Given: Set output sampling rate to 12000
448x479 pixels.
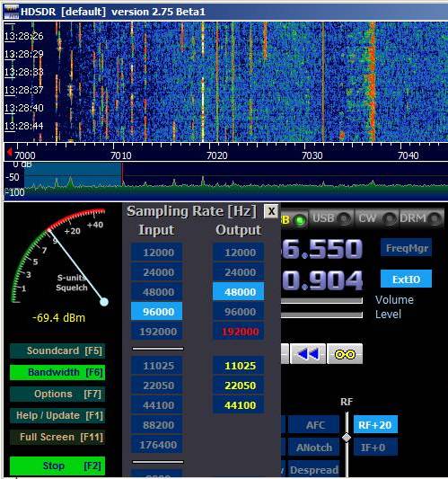Looking at the screenshot, I should (x=239, y=253).
